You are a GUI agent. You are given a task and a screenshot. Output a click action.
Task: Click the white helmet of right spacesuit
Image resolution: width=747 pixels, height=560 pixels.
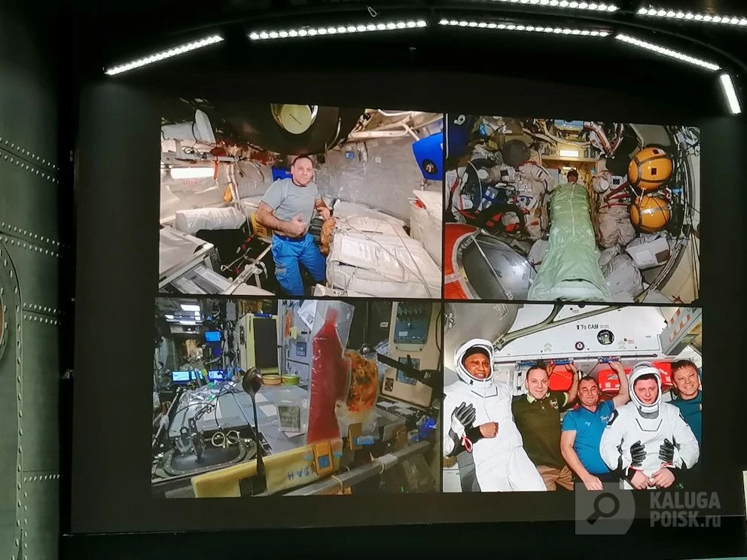645,385
